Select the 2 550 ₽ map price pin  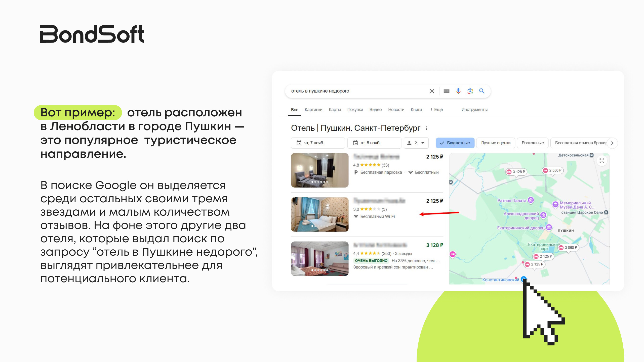(x=553, y=170)
